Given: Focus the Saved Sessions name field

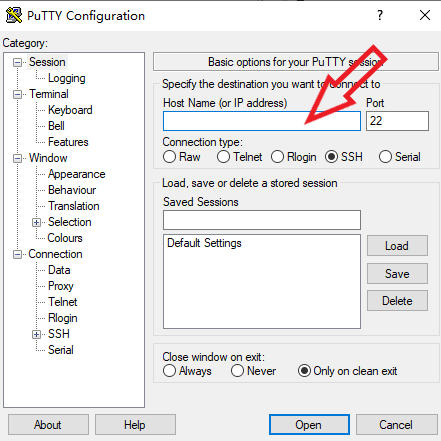Looking at the screenshot, I should tap(262, 220).
